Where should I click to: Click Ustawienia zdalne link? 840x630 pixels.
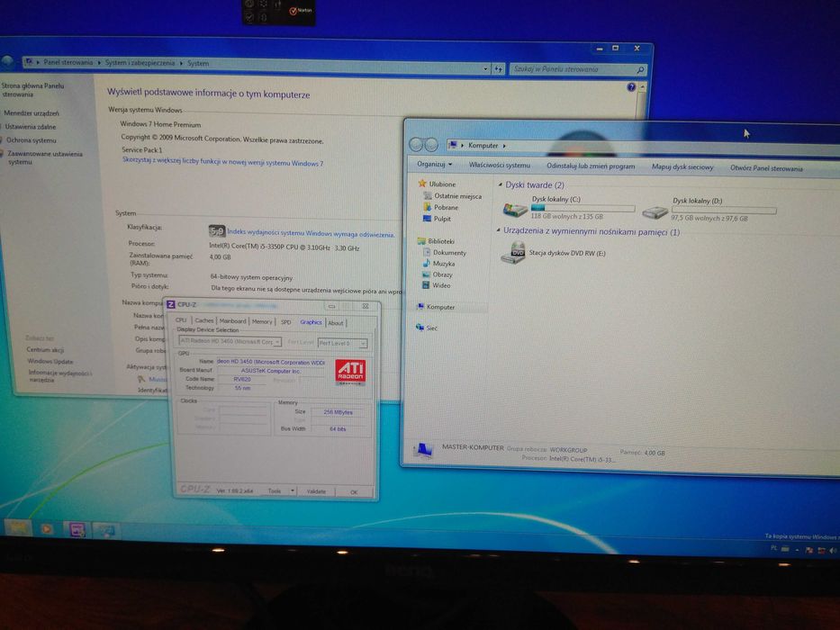[x=30, y=127]
